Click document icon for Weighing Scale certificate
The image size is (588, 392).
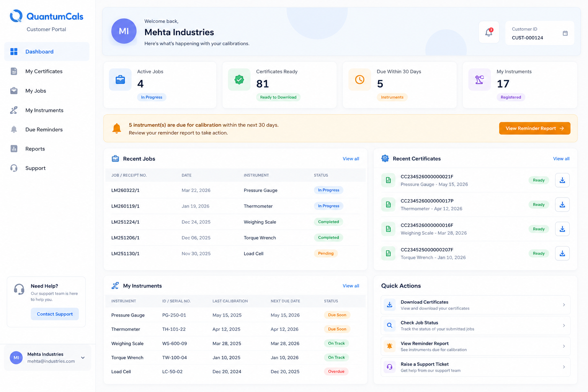(388, 229)
